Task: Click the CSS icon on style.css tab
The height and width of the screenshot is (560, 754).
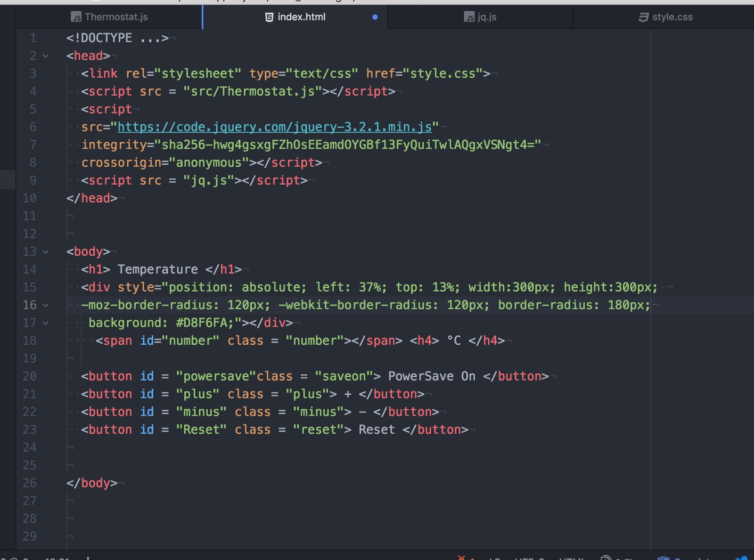Action: tap(643, 17)
